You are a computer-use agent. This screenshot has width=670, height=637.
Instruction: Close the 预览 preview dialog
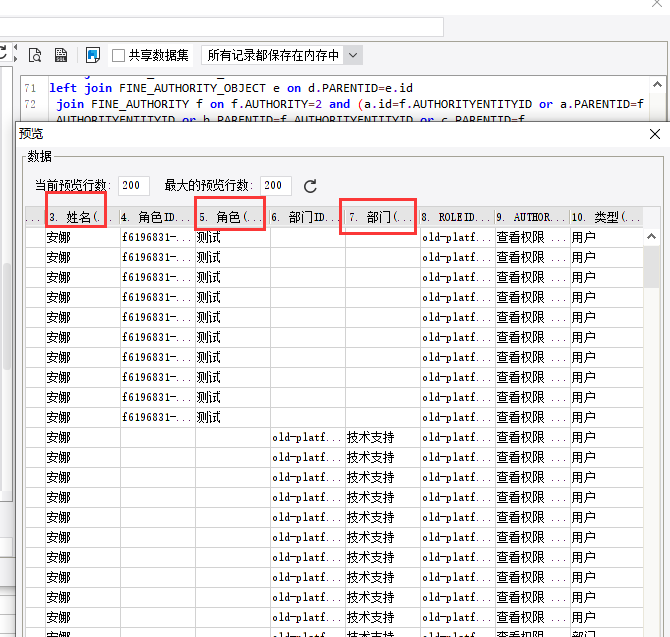655,134
